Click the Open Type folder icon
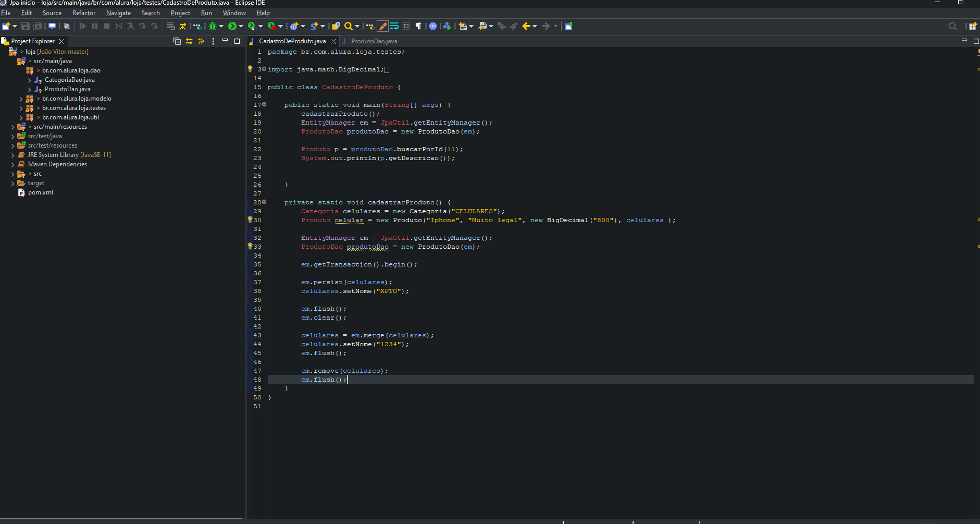980x524 pixels. pyautogui.click(x=336, y=26)
